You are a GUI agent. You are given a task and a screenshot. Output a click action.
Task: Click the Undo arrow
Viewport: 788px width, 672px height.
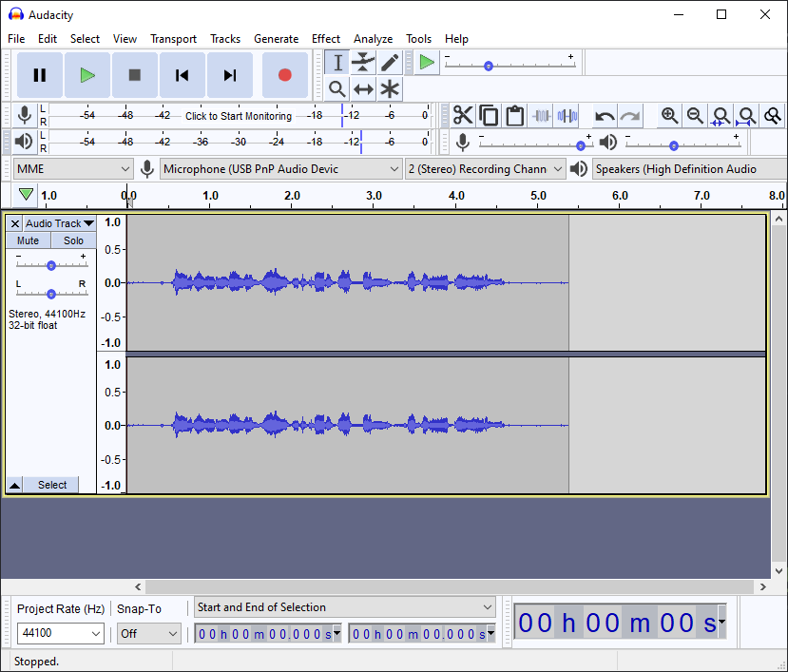click(605, 116)
